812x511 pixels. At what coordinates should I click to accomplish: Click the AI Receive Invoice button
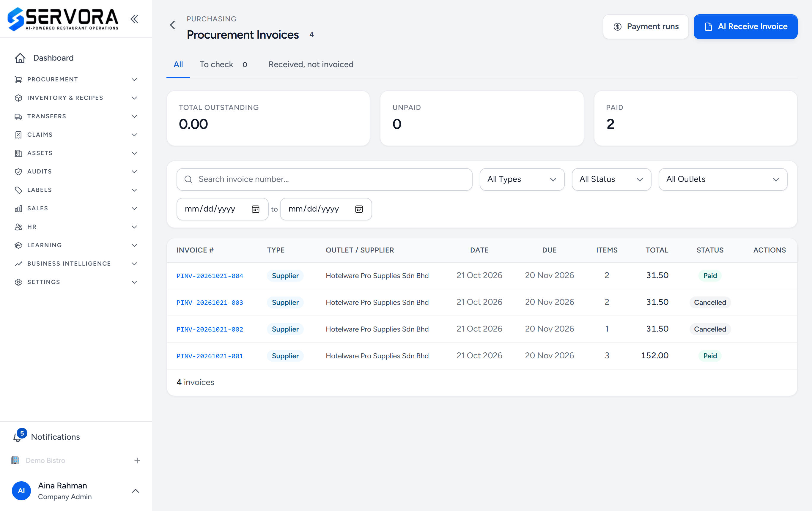pos(745,27)
